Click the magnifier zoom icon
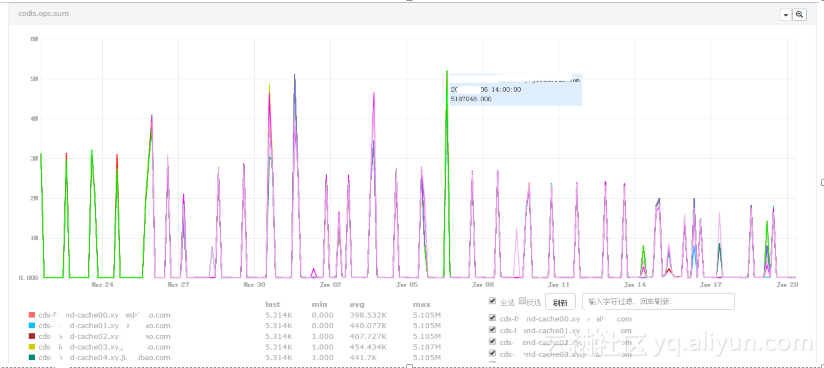824x368 pixels. 799,15
